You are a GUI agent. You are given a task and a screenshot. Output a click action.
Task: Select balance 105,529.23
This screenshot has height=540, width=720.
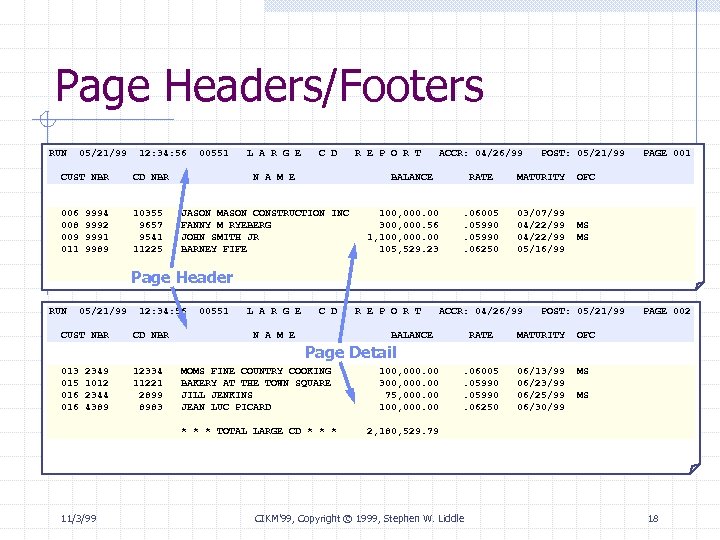(x=409, y=249)
